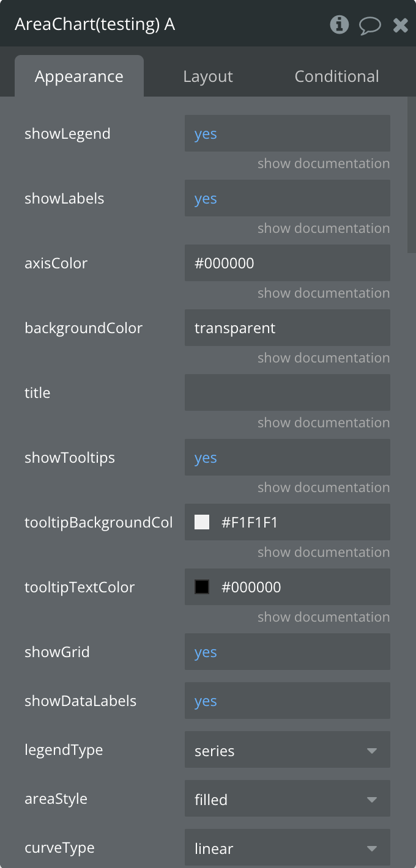Open the comments speech bubble icon
This screenshot has height=868, width=416.
(370, 25)
